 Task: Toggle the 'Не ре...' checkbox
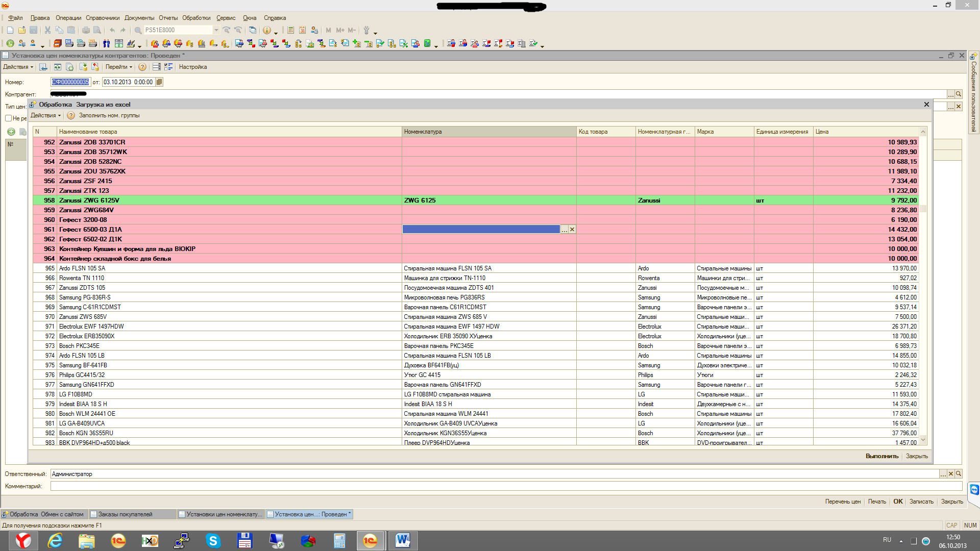pos(9,118)
